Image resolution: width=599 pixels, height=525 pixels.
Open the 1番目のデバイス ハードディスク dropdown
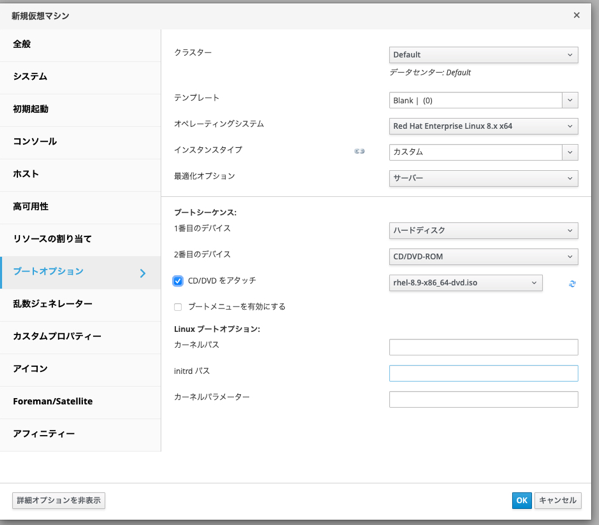coord(483,230)
